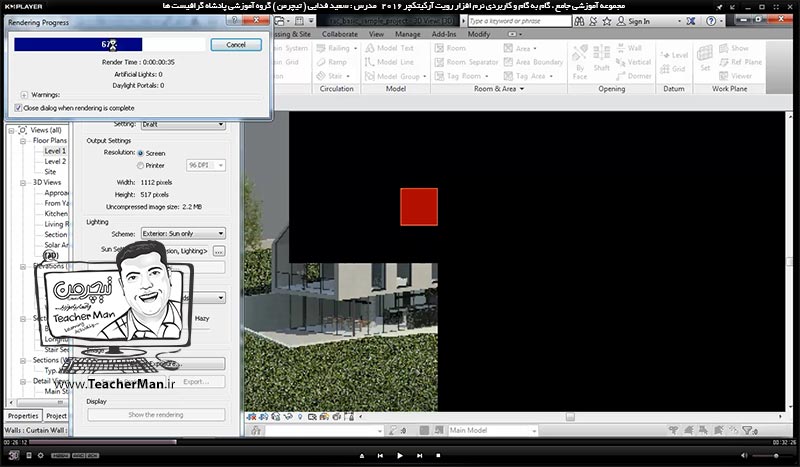Viewport: 800px width, 467px height.
Task: Select the Model Line tool
Action: click(389, 62)
